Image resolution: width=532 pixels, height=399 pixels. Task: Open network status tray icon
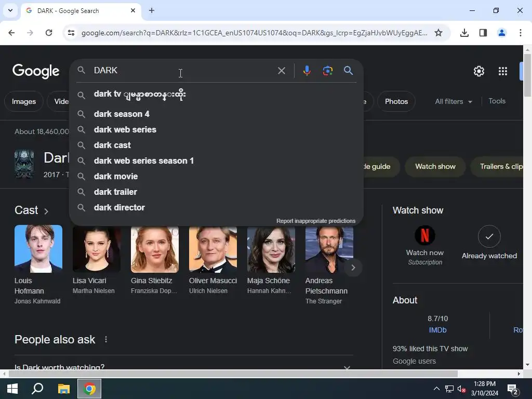(449, 389)
